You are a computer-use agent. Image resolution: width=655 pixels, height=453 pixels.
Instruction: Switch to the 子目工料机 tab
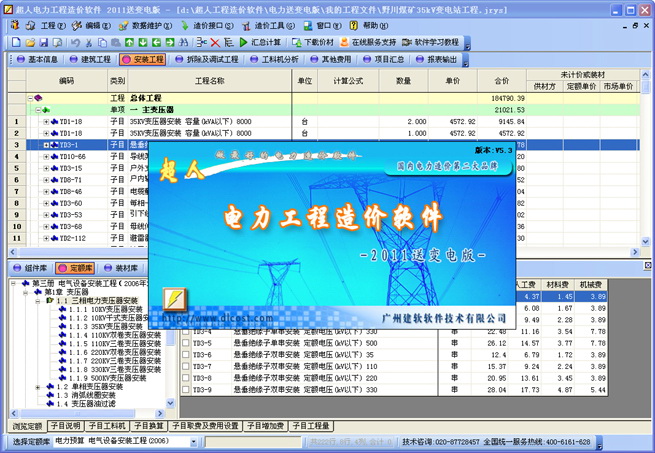coord(107,426)
